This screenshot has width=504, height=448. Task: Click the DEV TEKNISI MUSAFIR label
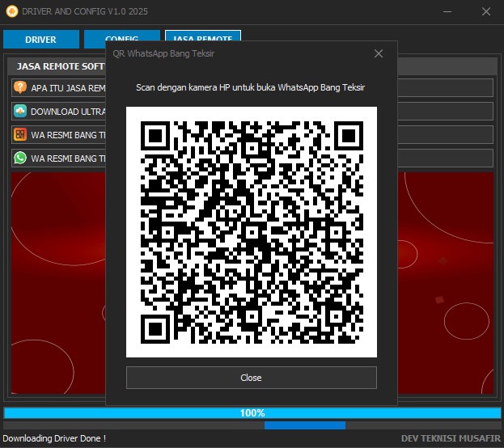[x=451, y=438]
